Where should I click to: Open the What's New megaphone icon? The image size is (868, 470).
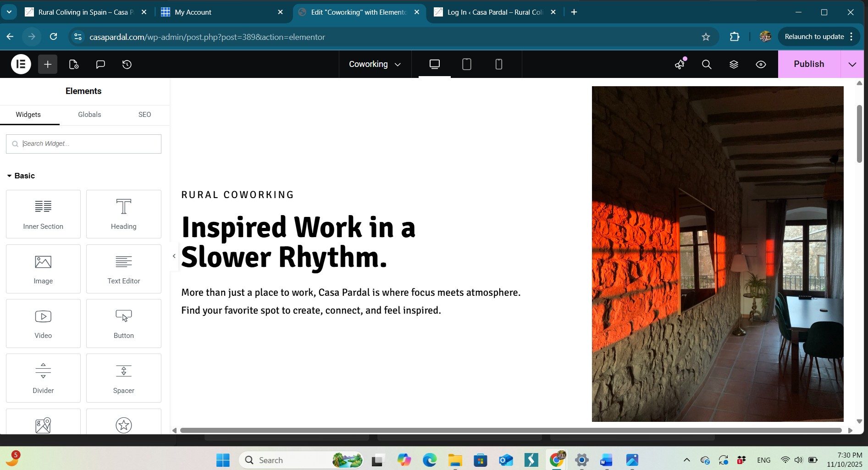point(680,64)
